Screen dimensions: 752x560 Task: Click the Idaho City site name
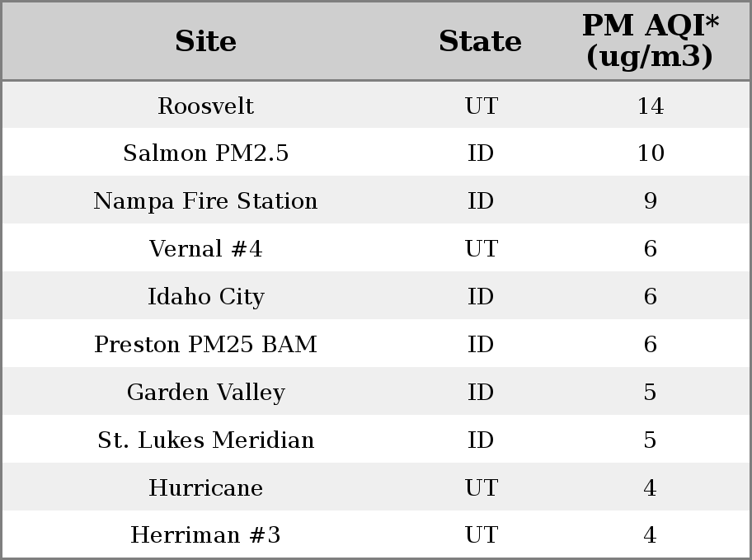pos(206,297)
